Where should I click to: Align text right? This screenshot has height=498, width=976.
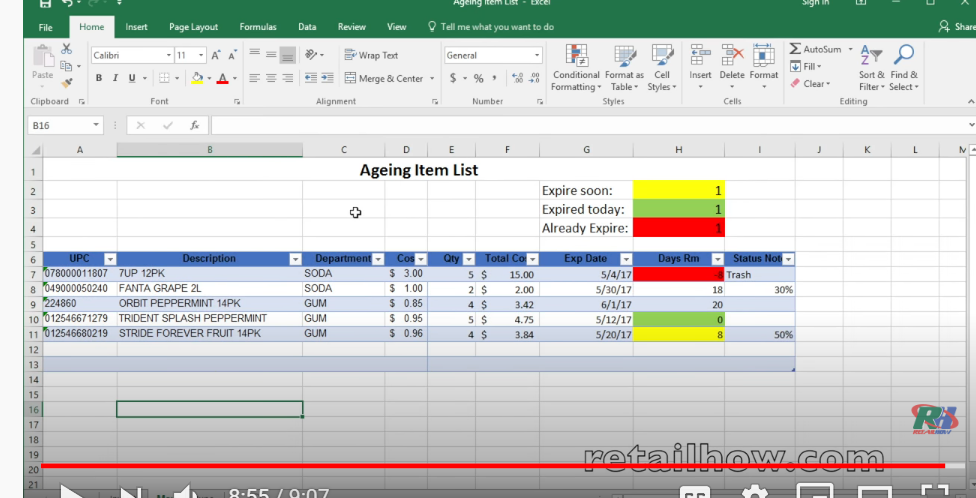pyautogui.click(x=288, y=78)
